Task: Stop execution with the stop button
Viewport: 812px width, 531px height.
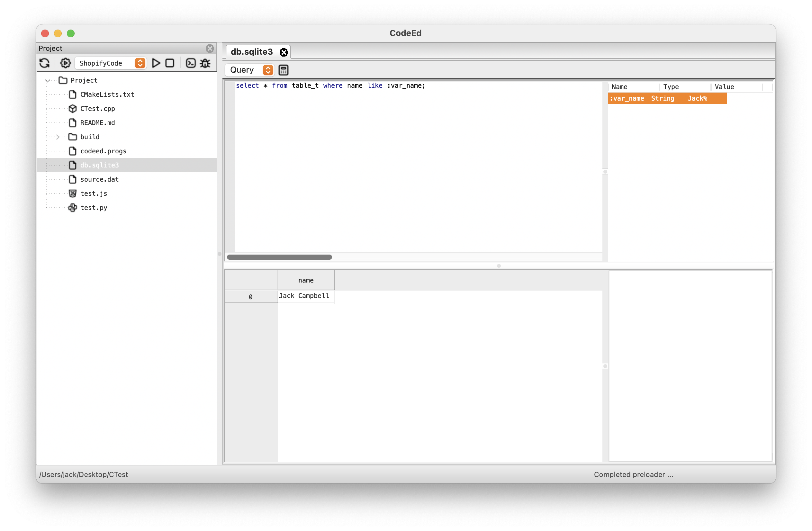Action: 170,63
